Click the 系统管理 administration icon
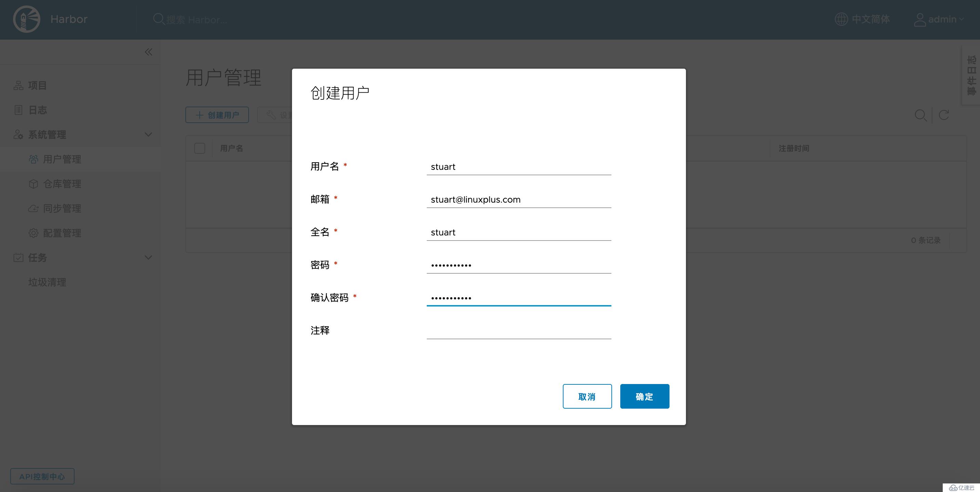This screenshot has height=492, width=980. [x=18, y=135]
